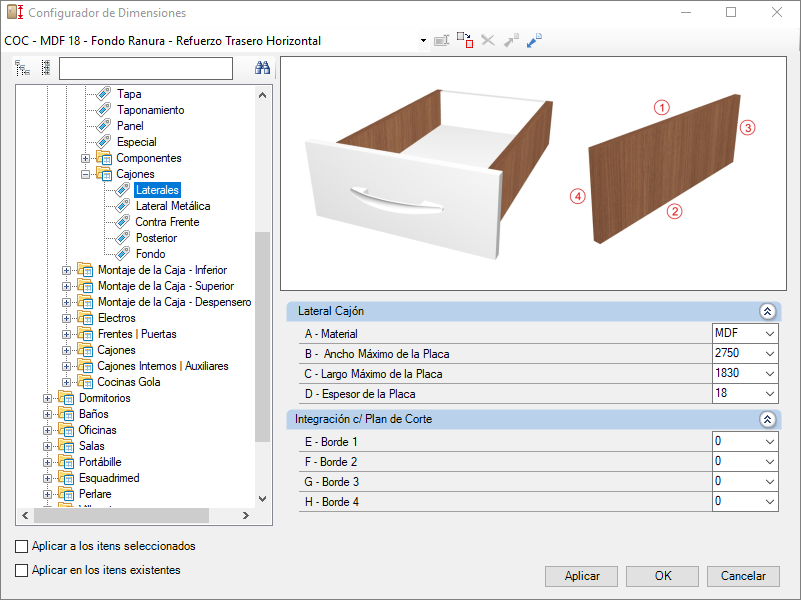Click the Cancelar button
The height and width of the screenshot is (600, 801).
[x=743, y=576]
